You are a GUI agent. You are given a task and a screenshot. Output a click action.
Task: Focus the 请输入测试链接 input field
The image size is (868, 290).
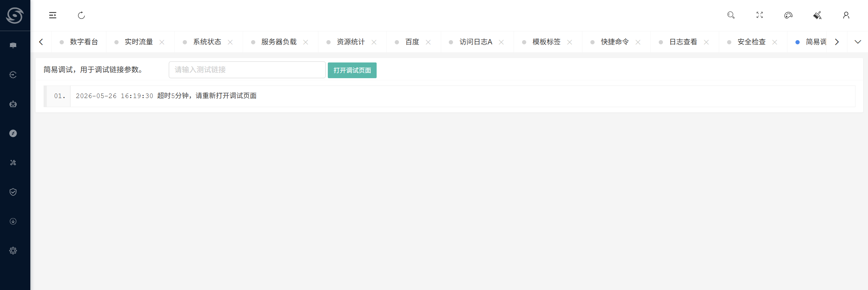point(247,70)
